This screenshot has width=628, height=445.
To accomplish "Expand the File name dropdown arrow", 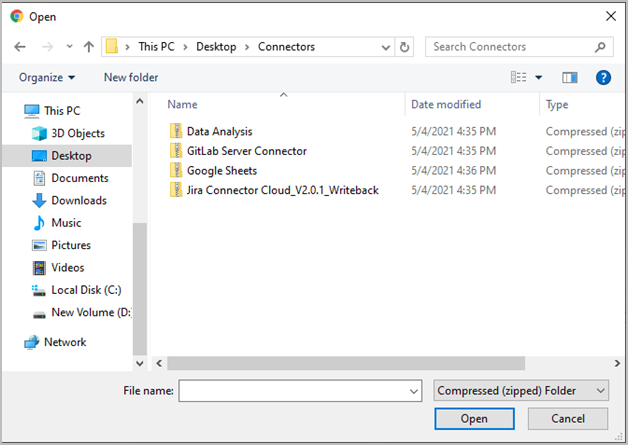I will pyautogui.click(x=414, y=391).
